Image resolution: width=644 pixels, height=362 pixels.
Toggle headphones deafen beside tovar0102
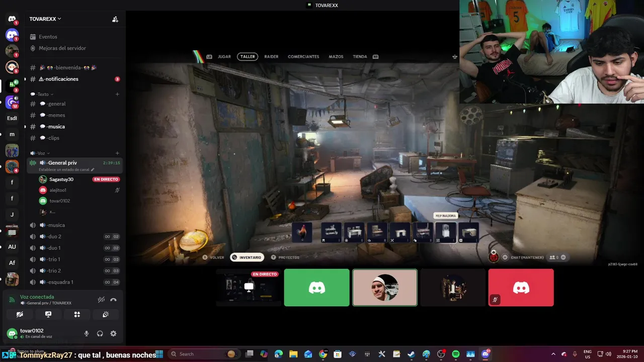pyautogui.click(x=100, y=333)
